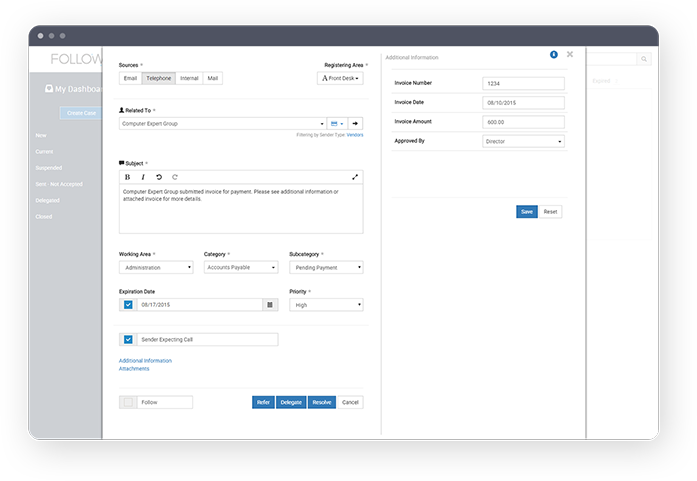The image size is (697, 481).
Task: Open the Working Area dropdown
Action: pos(155,267)
